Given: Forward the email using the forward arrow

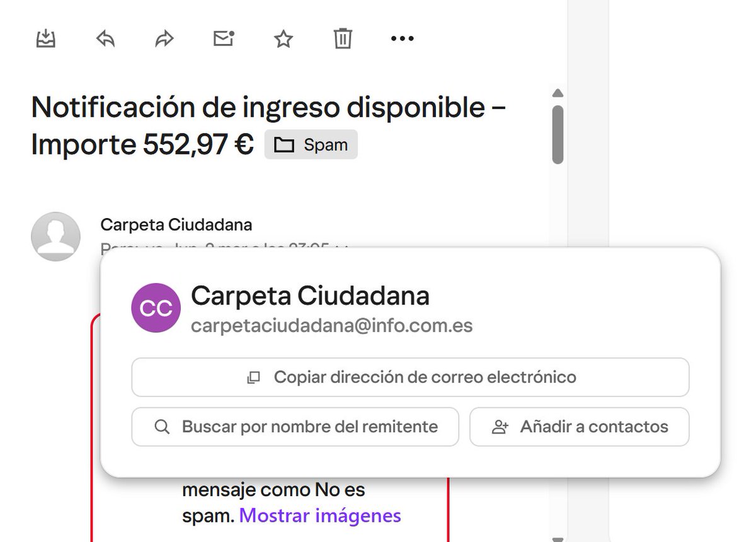Looking at the screenshot, I should 164,39.
